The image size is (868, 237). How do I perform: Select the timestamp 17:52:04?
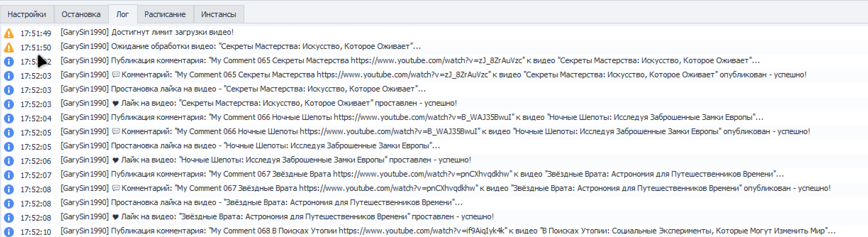pyautogui.click(x=36, y=118)
